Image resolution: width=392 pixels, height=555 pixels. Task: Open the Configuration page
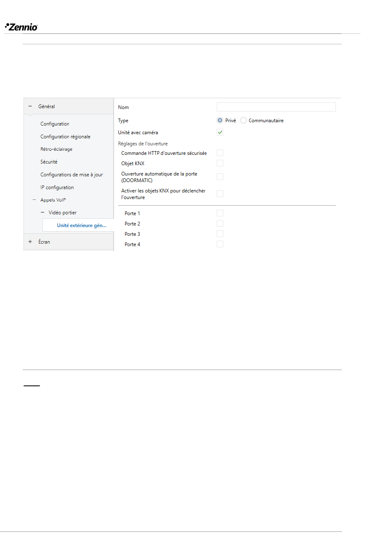(x=55, y=124)
